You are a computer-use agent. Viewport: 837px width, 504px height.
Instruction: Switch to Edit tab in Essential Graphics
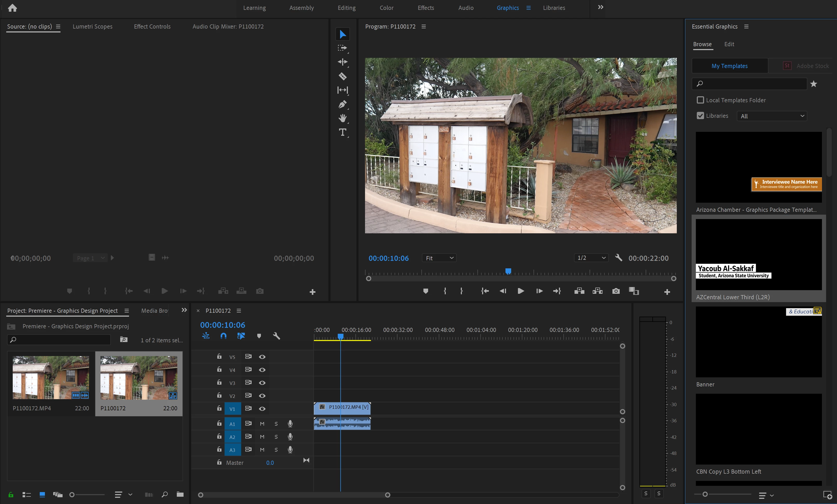tap(729, 44)
